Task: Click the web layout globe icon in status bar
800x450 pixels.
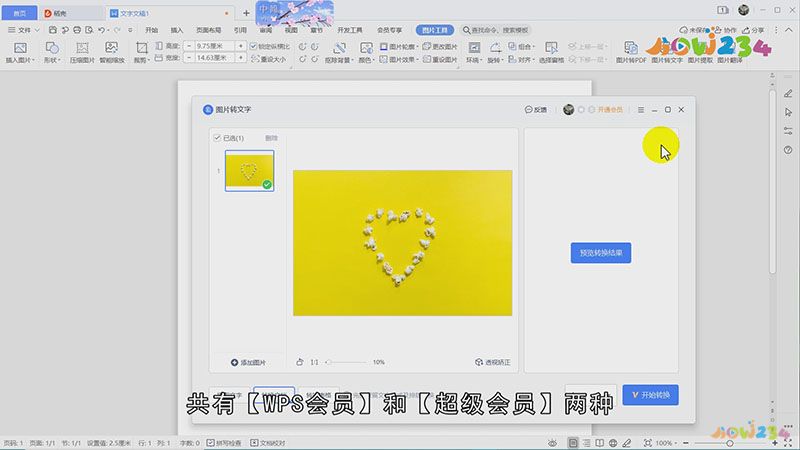Action: tap(613, 443)
